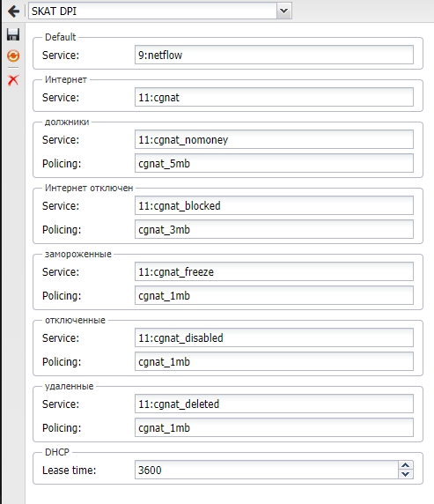The width and height of the screenshot is (434, 504).
Task: Edit the 11:cgnat_freeze Service field
Action: [274, 271]
